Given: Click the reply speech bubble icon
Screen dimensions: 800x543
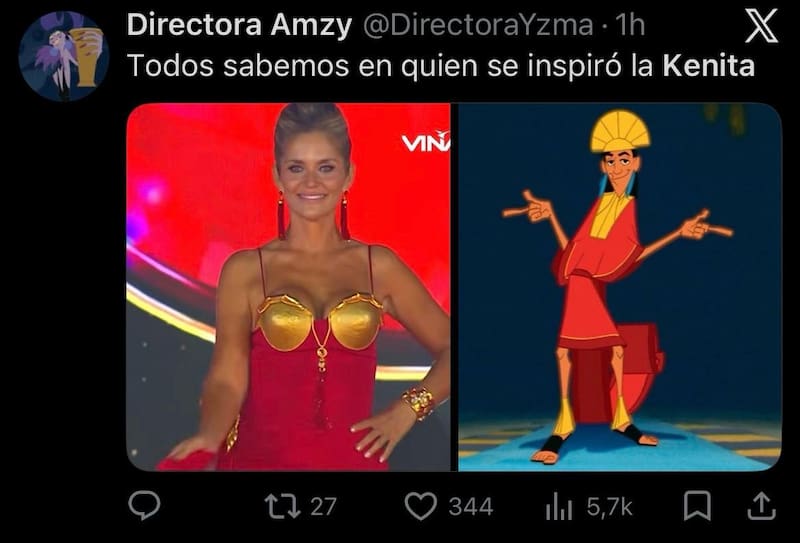Looking at the screenshot, I should tap(144, 505).
